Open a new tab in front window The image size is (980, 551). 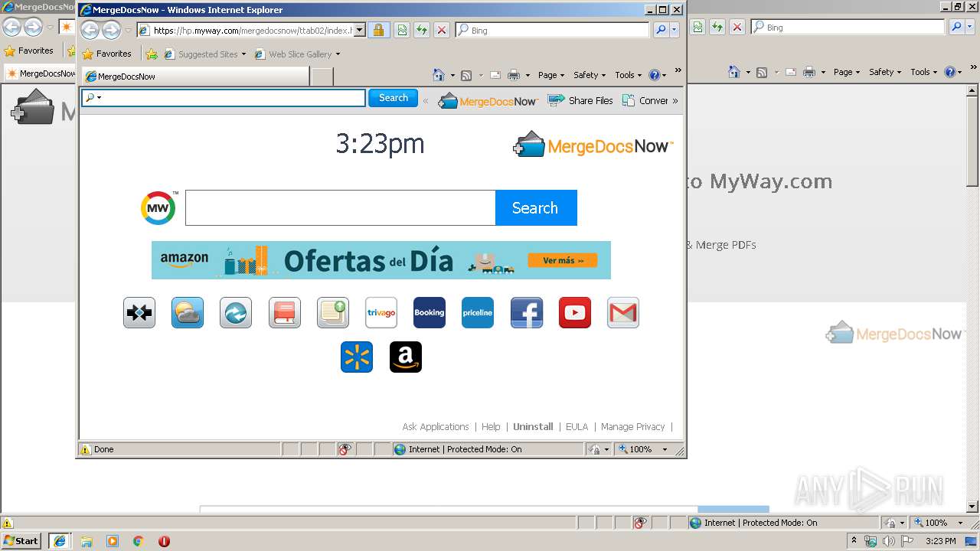[x=322, y=77]
